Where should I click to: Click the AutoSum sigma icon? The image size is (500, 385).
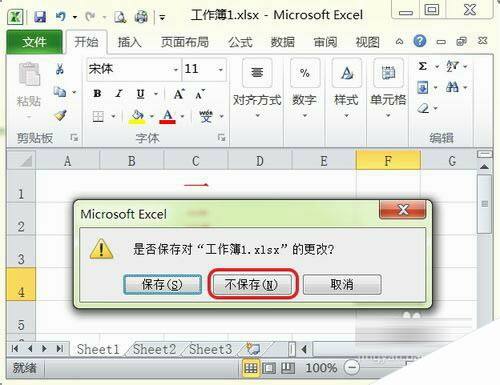click(422, 66)
